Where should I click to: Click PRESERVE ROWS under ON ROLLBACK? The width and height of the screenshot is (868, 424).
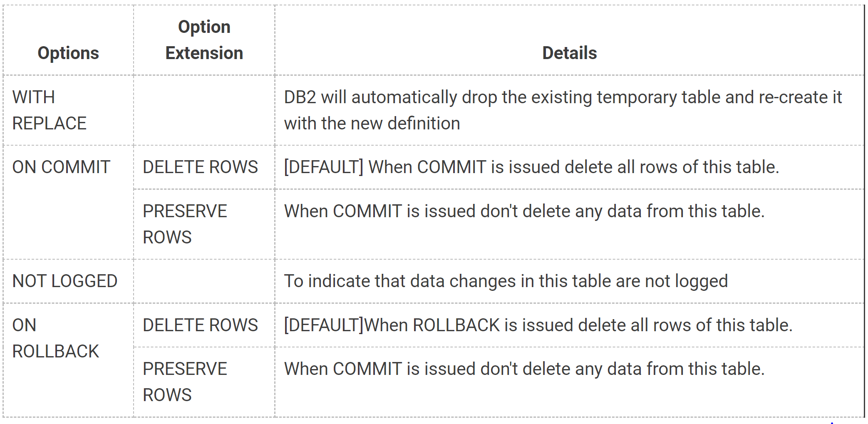[x=185, y=382]
